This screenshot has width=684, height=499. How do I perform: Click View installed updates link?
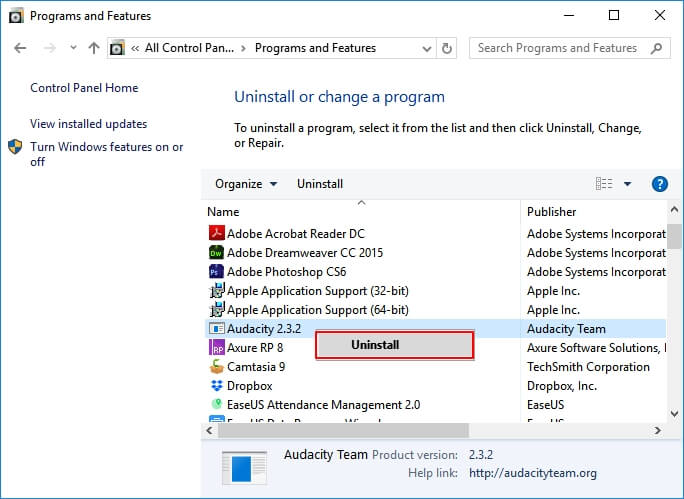88,124
